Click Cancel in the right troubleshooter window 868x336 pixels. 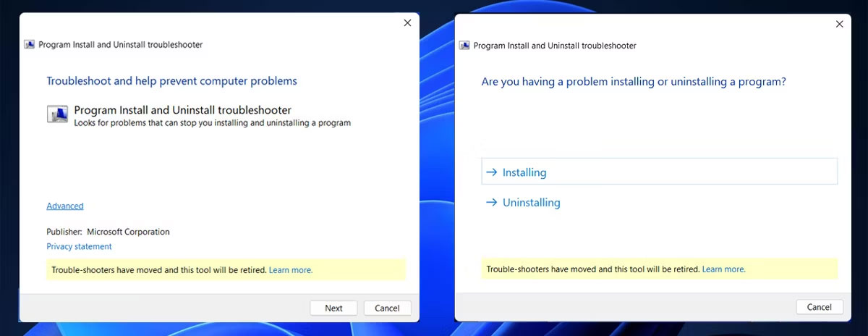819,307
